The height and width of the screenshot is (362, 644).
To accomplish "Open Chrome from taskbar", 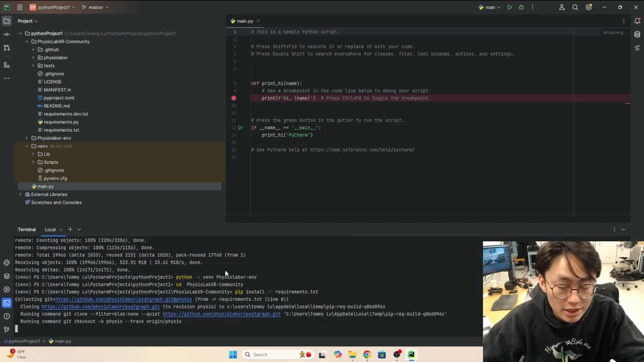I will pyautogui.click(x=367, y=354).
